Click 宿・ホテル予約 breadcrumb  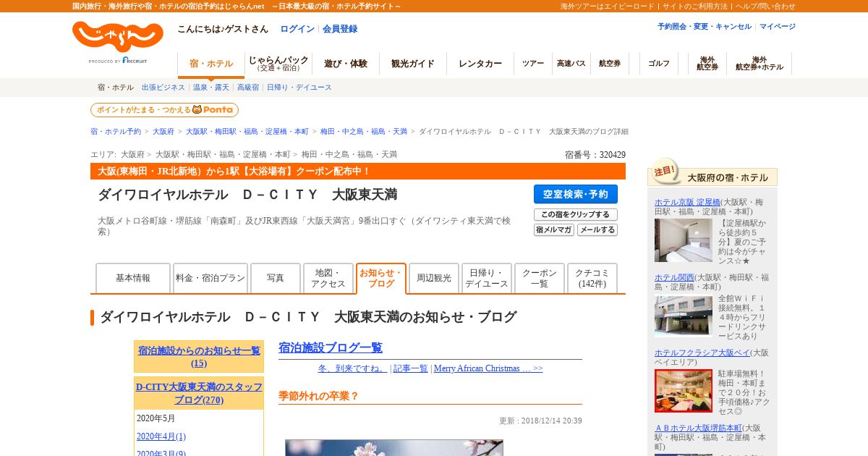(116, 132)
